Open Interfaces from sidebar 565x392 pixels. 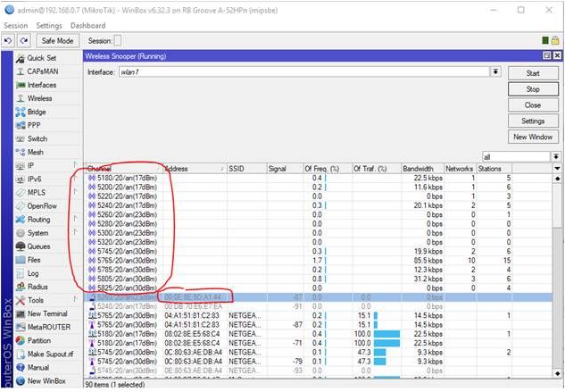[x=42, y=85]
